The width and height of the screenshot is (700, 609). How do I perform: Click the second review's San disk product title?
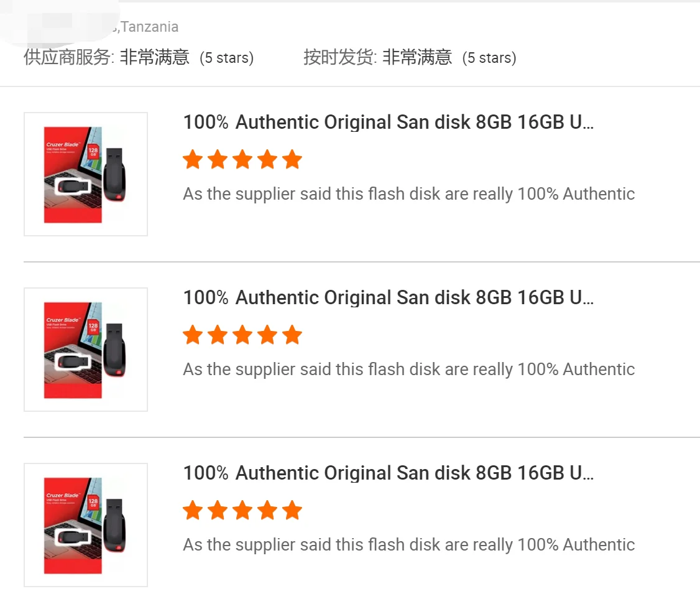[389, 298]
